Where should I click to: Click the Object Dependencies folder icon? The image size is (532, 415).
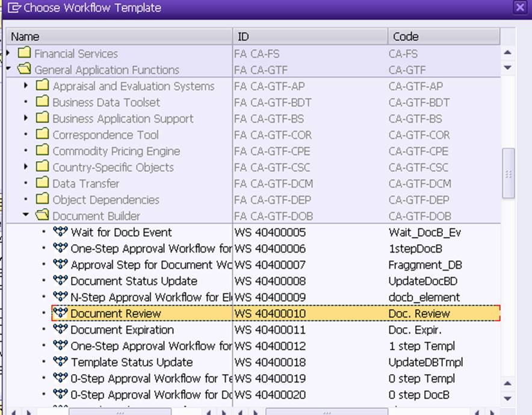42,199
